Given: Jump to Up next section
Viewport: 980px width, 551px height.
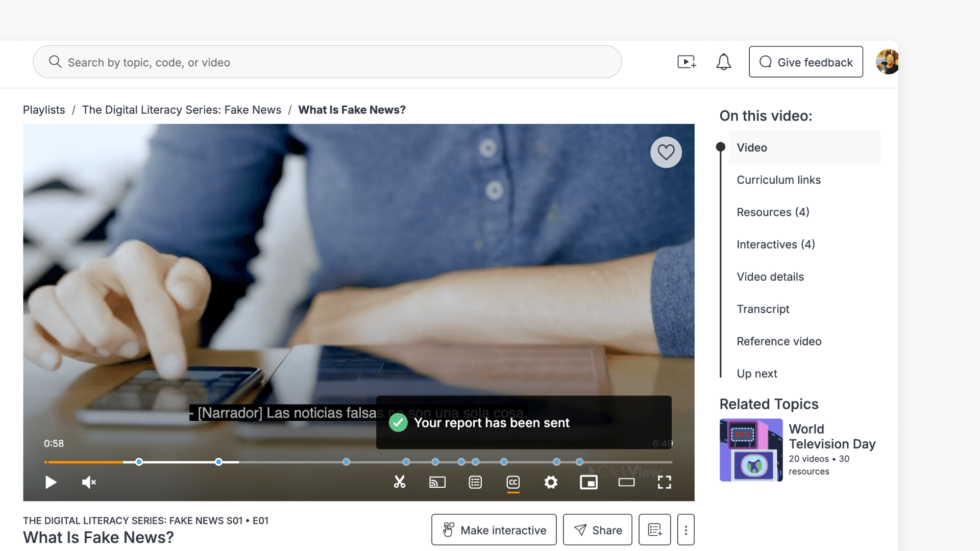Looking at the screenshot, I should 757,373.
